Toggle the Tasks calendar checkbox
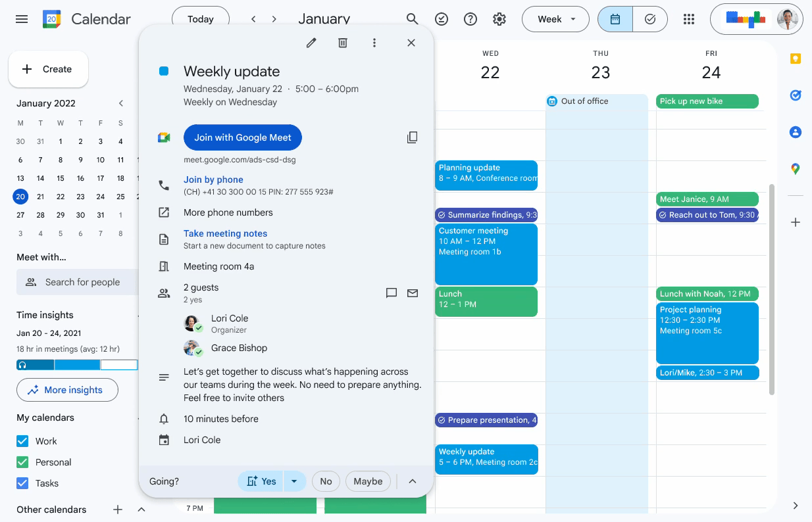 click(x=22, y=483)
